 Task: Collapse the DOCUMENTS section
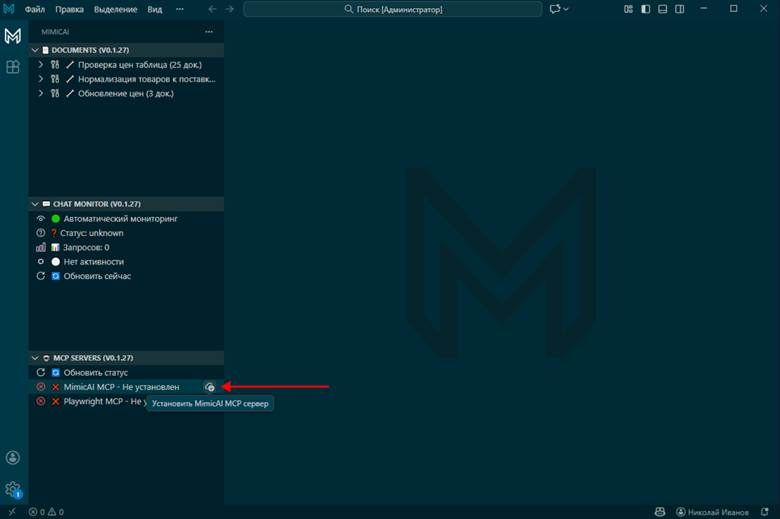pyautogui.click(x=36, y=49)
